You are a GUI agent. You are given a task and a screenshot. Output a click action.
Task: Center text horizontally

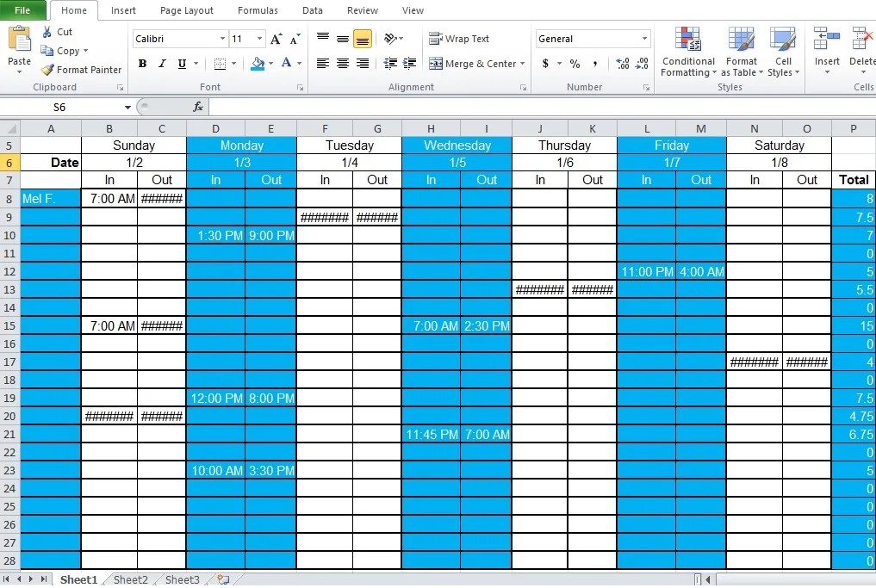coord(343,64)
